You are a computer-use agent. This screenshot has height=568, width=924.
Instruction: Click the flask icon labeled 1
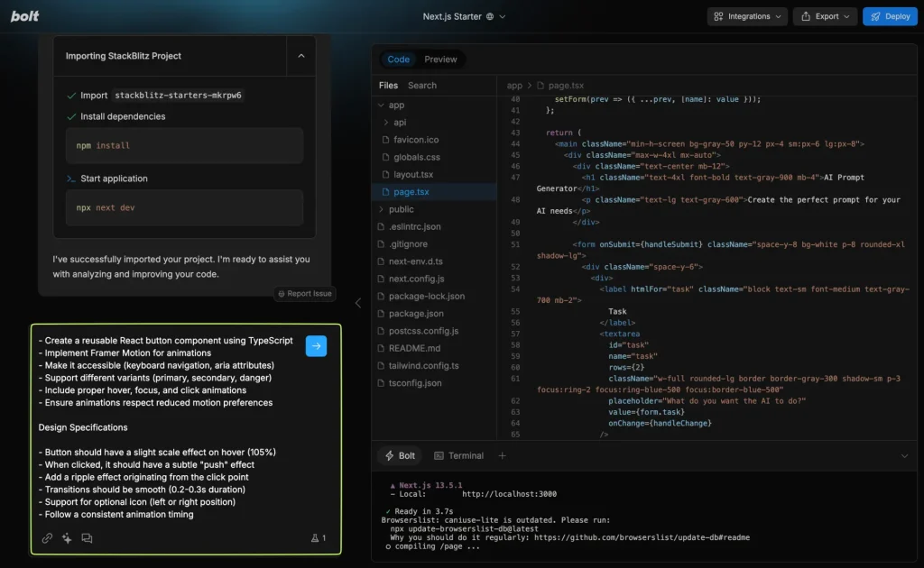click(319, 538)
